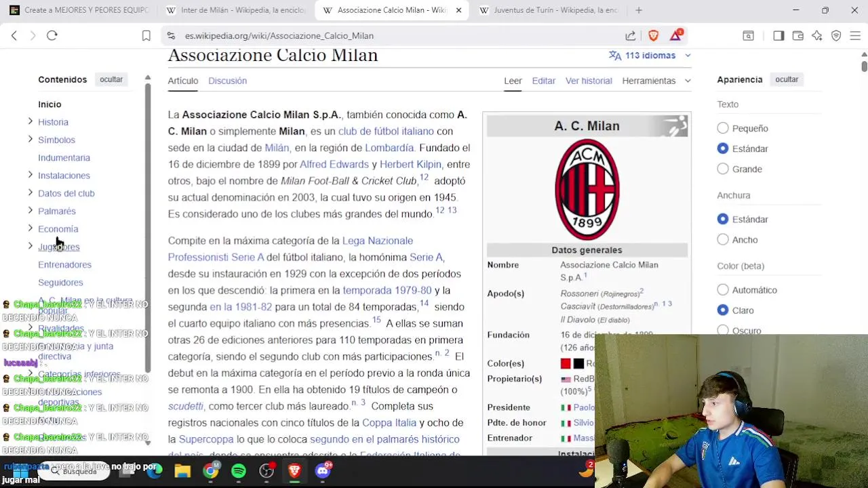Share this page using the share icon
This screenshot has width=868, height=488.
[x=631, y=36]
